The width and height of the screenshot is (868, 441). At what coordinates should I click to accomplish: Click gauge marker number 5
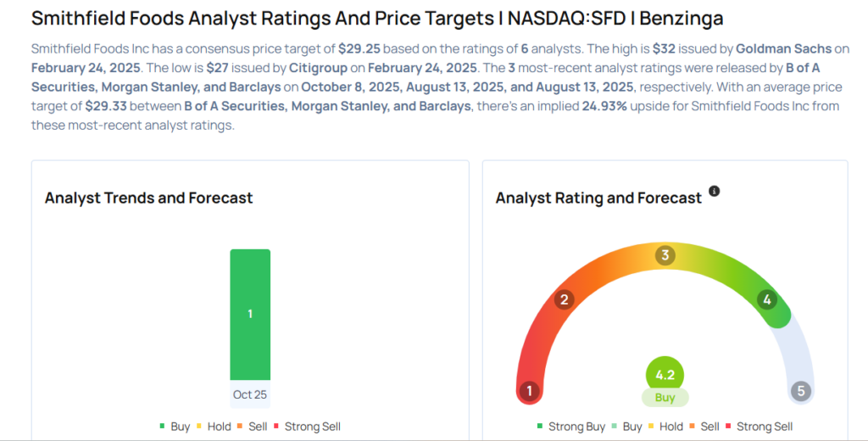click(800, 391)
